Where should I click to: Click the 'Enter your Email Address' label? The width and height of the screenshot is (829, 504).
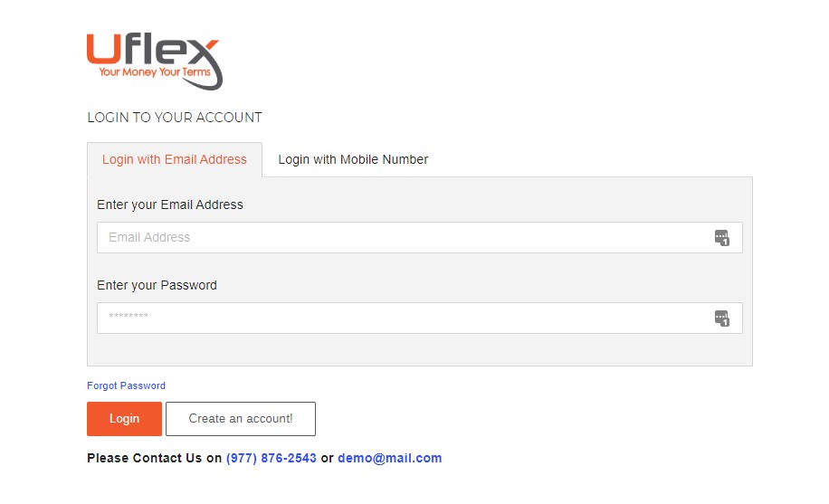(x=170, y=204)
